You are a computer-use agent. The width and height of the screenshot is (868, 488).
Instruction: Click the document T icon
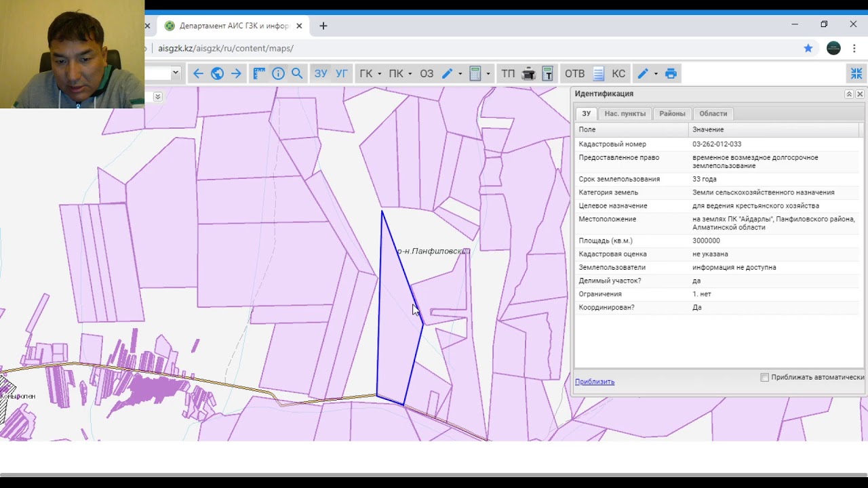point(548,74)
